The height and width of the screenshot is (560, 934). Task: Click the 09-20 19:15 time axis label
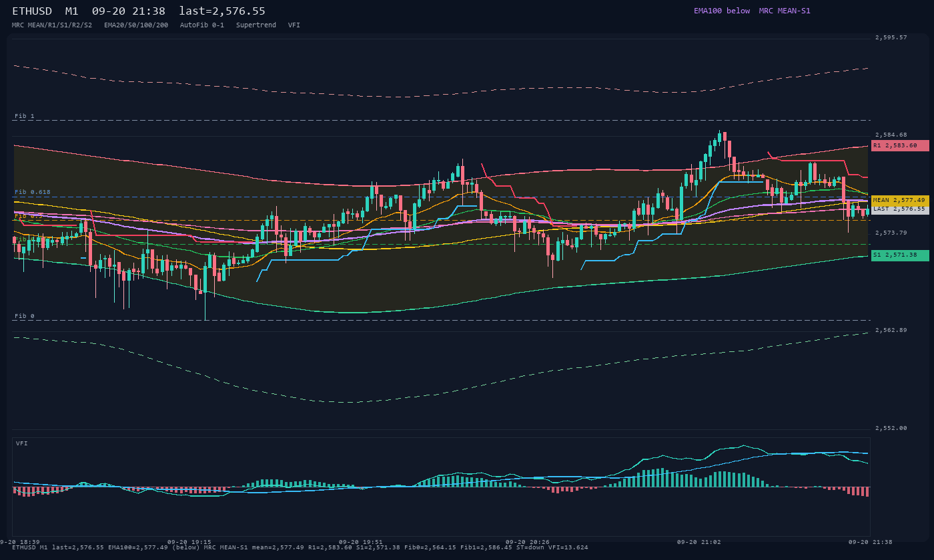pyautogui.click(x=189, y=542)
